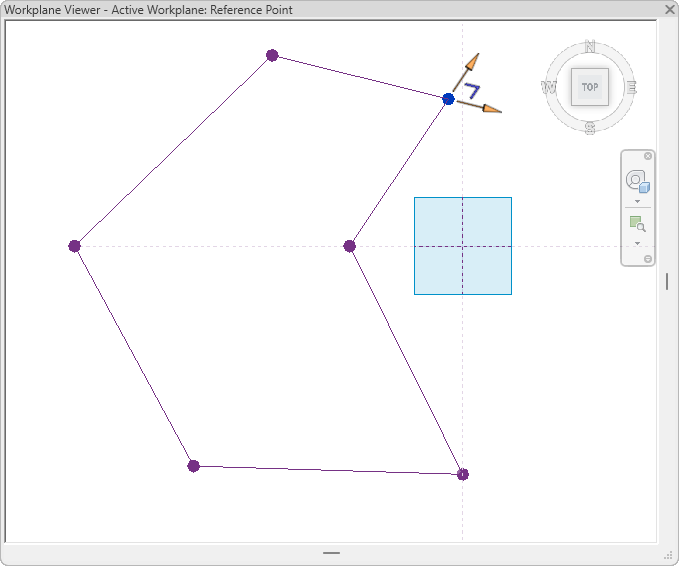Click the W compass direction on ViewCube
Screen dimensions: 679x566
pos(548,87)
